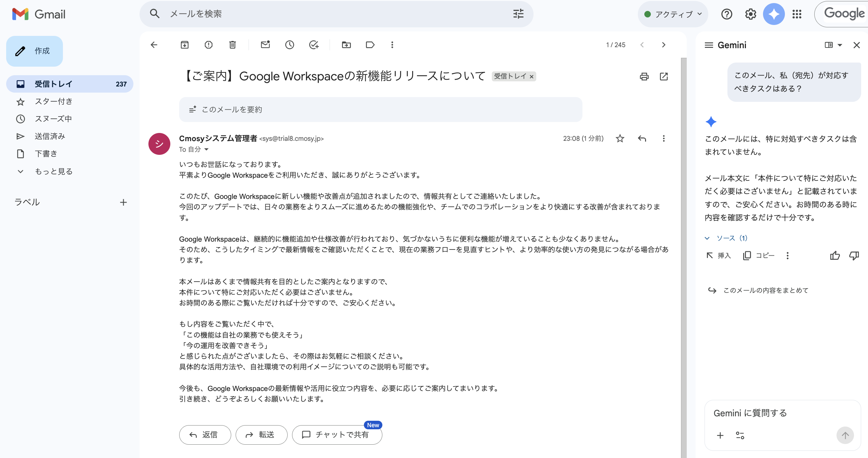Report this email as spam
This screenshot has height=458, width=868.
208,45
